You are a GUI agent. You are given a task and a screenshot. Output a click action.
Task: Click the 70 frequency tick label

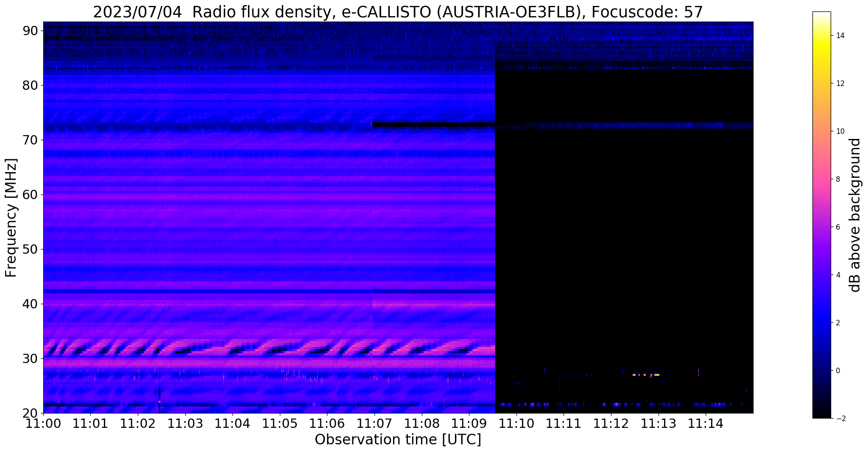[x=31, y=140]
